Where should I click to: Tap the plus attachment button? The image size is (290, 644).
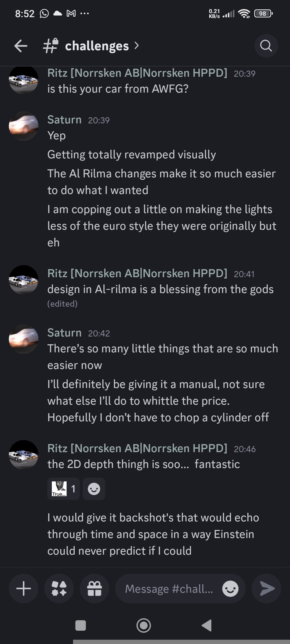(24, 588)
